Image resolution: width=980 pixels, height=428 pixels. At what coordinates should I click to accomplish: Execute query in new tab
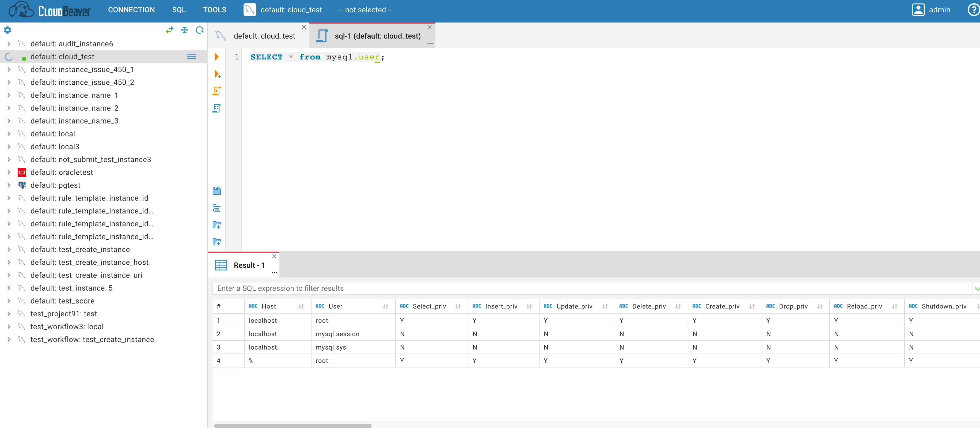(x=217, y=74)
